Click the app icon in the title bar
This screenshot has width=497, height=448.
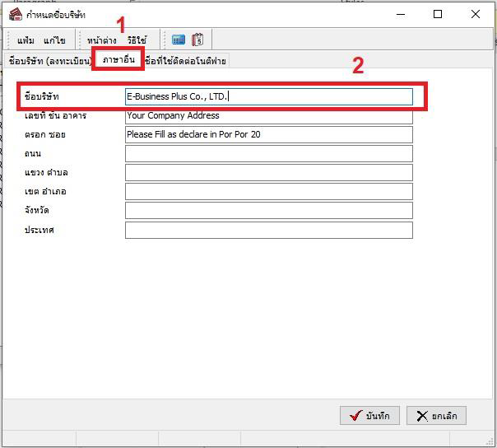tap(15, 15)
